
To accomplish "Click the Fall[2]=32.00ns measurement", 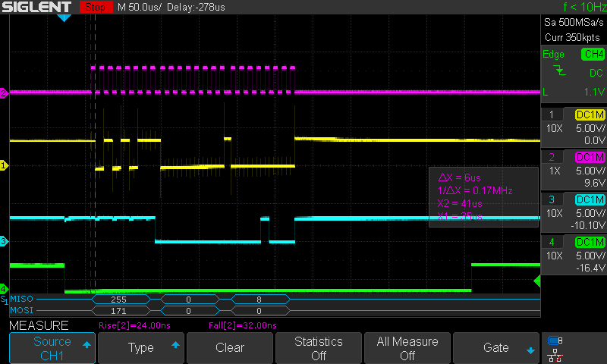I will coord(243,325).
